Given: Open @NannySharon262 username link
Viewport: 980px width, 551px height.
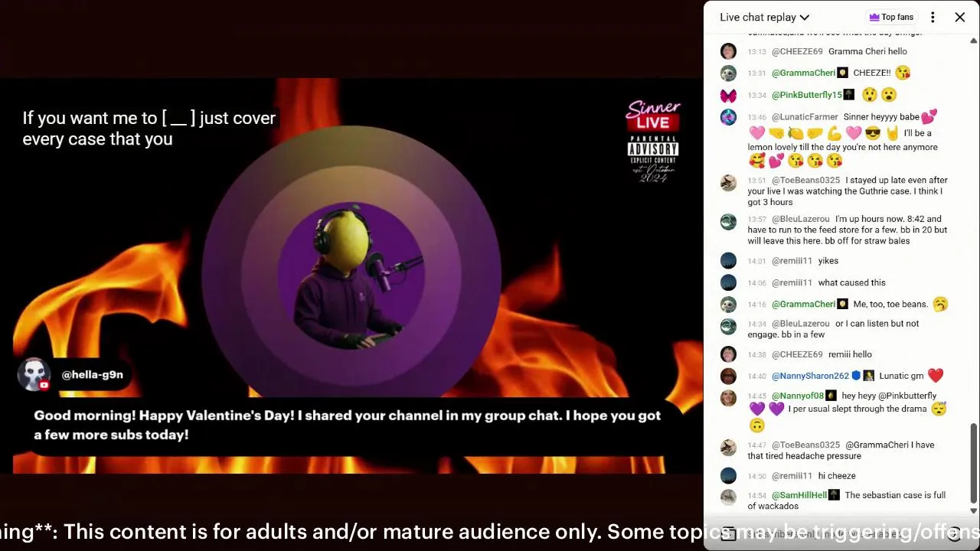Looking at the screenshot, I should [810, 376].
